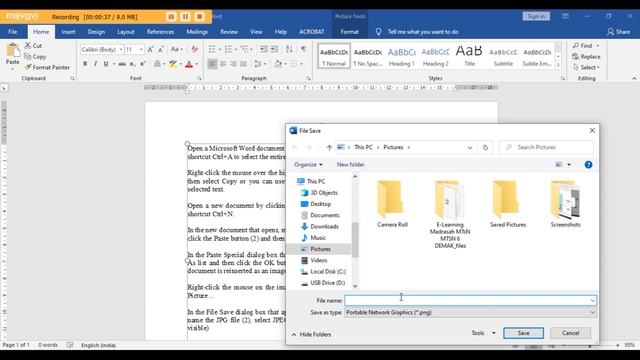Open the Select dropdown in Editing
The image size is (640, 360).
click(x=587, y=67)
